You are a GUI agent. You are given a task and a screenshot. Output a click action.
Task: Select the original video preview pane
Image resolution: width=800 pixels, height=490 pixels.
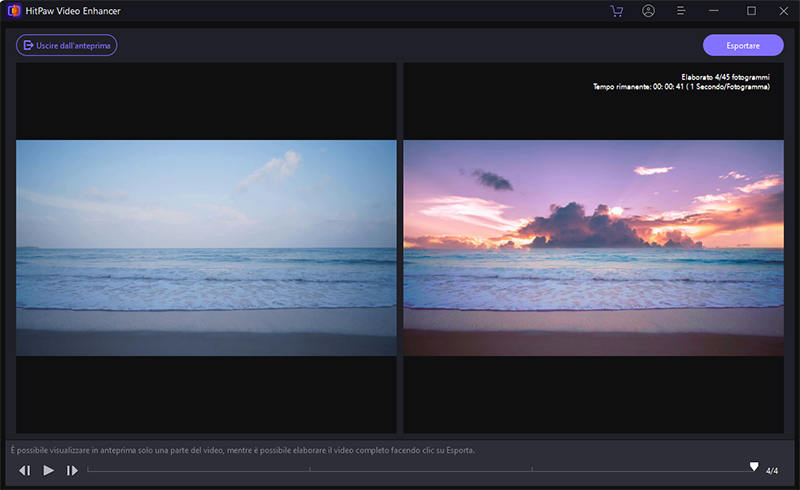[x=206, y=248]
